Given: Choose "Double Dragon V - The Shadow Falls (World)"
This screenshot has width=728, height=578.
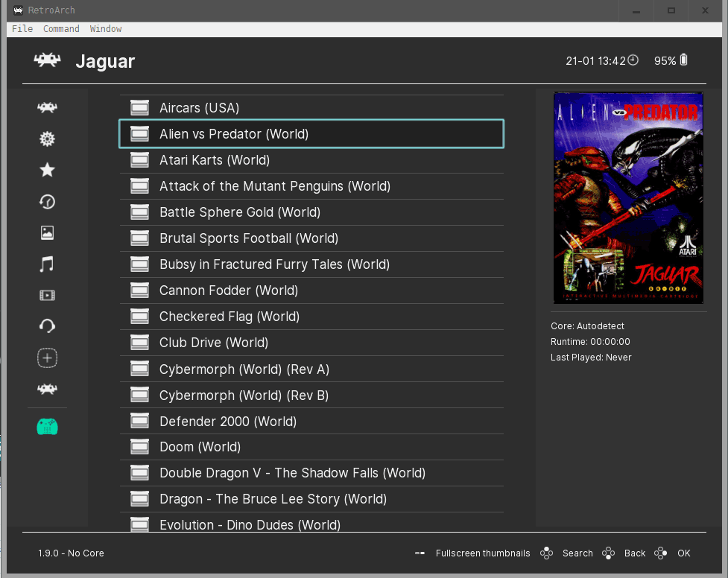Looking at the screenshot, I should [311, 473].
